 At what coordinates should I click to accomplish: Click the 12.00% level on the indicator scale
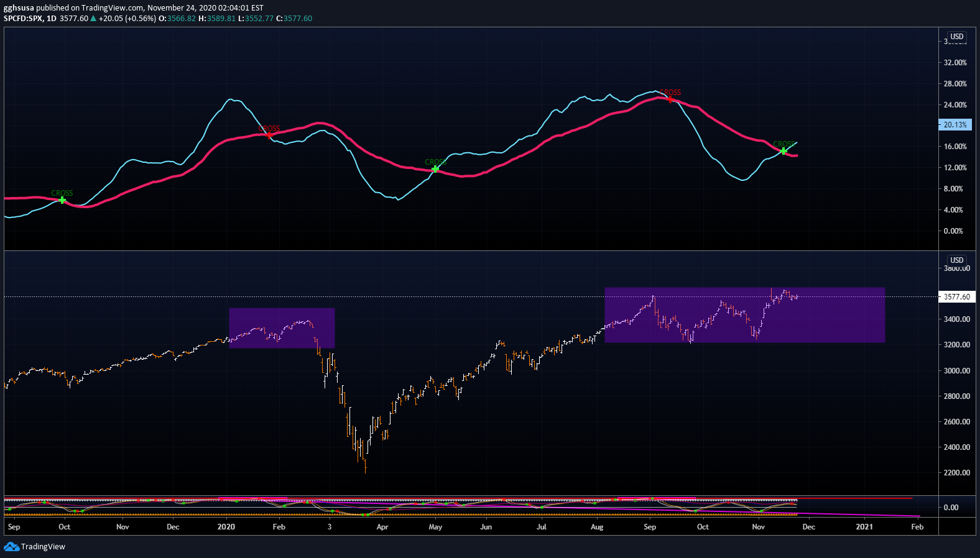pos(955,168)
